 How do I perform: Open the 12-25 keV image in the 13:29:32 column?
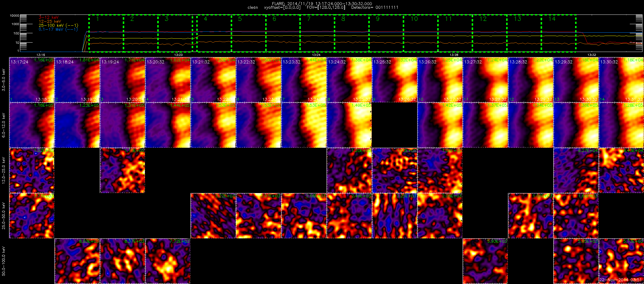pyautogui.click(x=576, y=170)
